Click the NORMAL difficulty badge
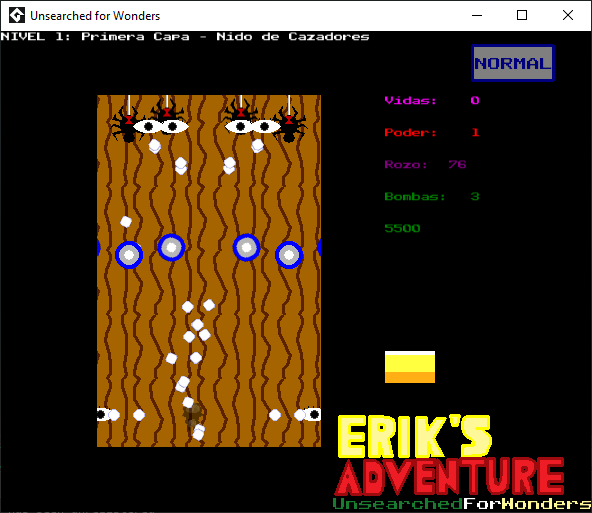 tap(513, 63)
